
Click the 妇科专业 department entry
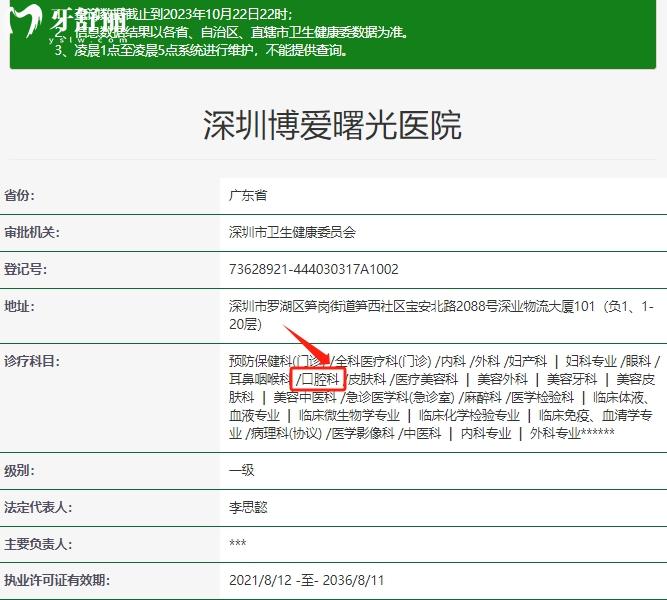591,361
